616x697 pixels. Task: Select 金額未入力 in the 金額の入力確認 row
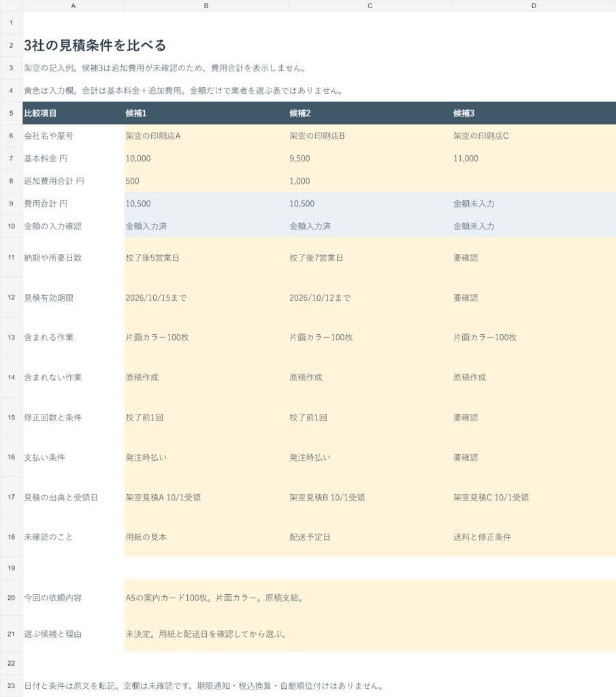click(534, 226)
